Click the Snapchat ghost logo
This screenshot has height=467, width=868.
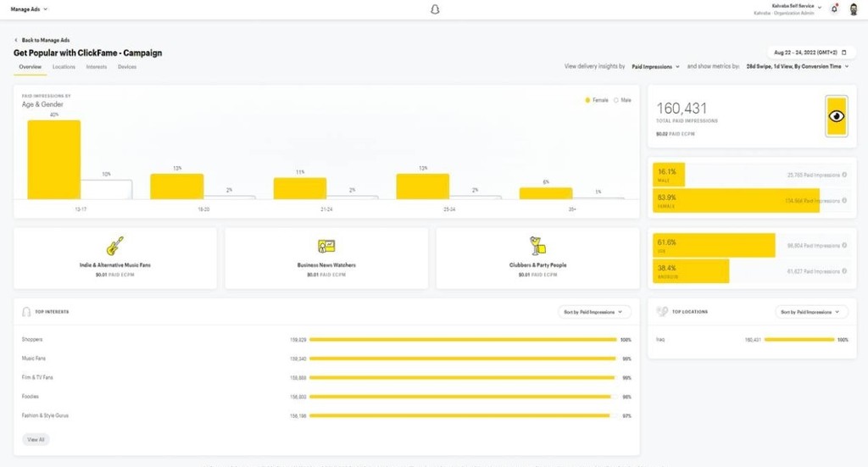435,9
